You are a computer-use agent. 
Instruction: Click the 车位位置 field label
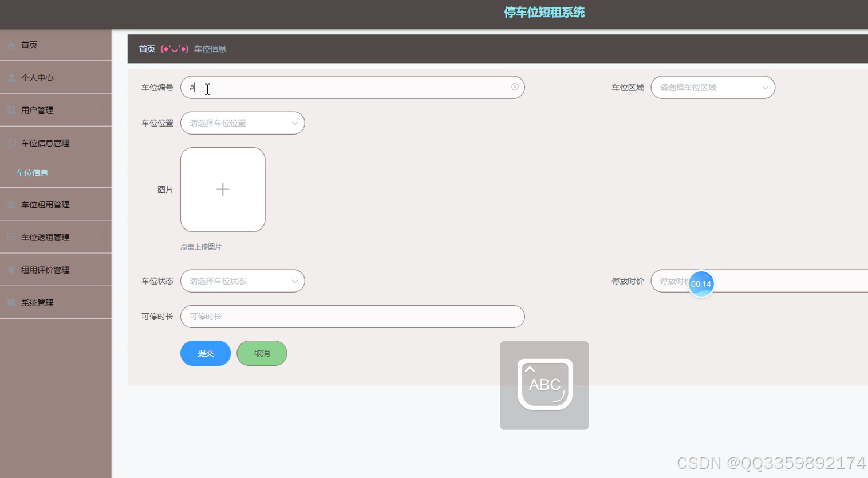tap(157, 123)
